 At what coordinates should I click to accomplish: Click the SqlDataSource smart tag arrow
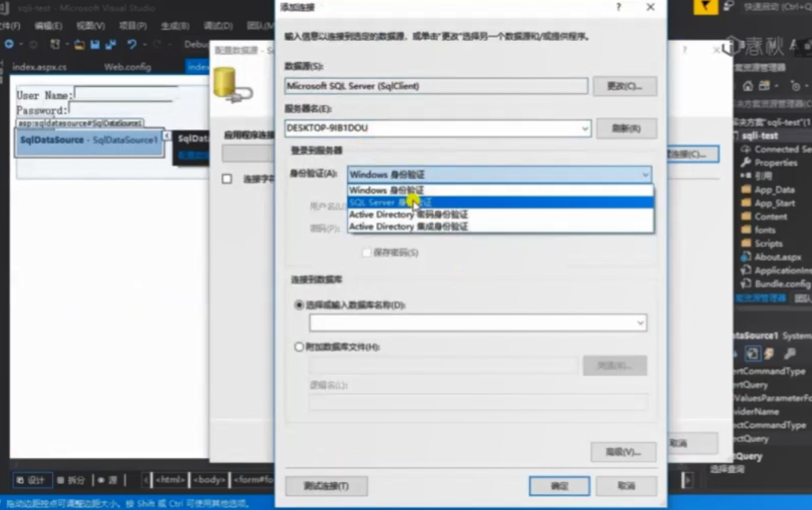click(166, 135)
